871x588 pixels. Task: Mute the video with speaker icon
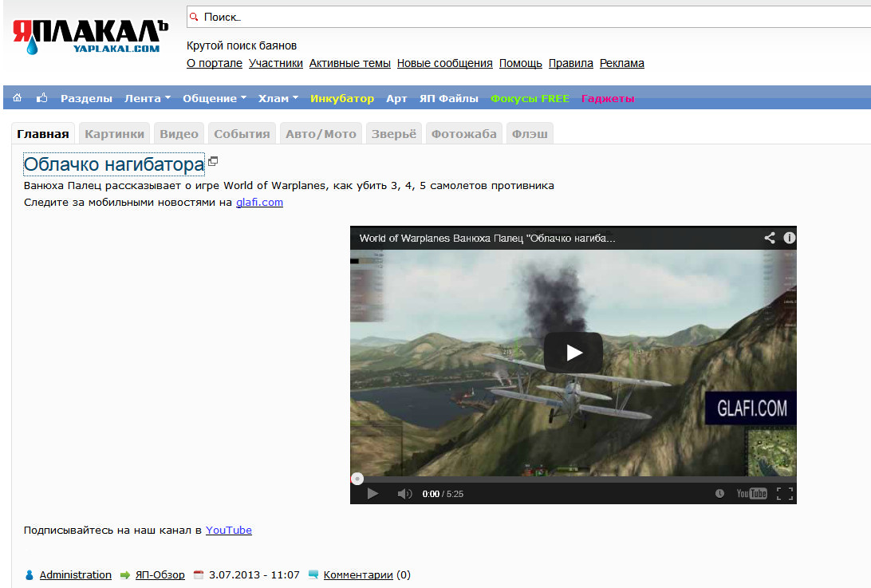pyautogui.click(x=404, y=494)
